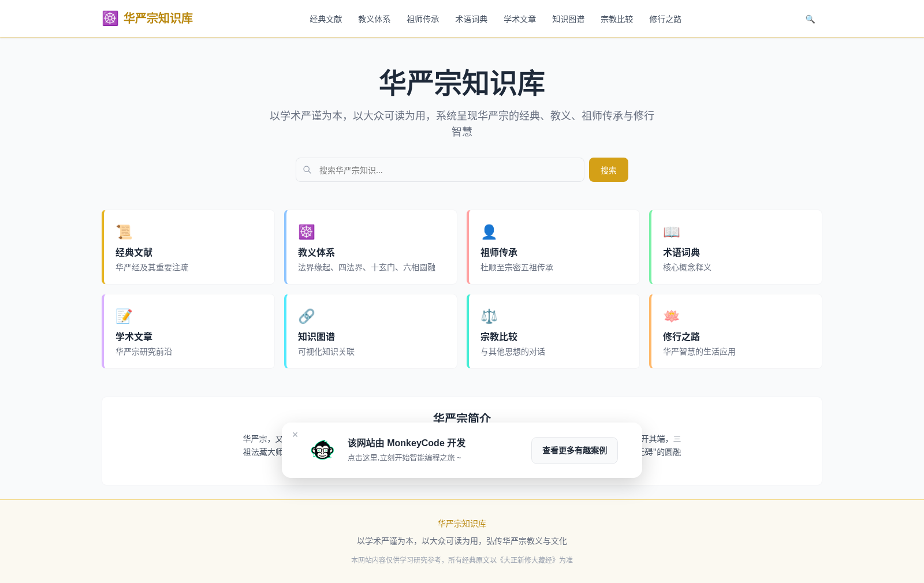The width and height of the screenshot is (924, 583).
Task: Open 术语词典 in top navigation
Action: [x=471, y=19]
